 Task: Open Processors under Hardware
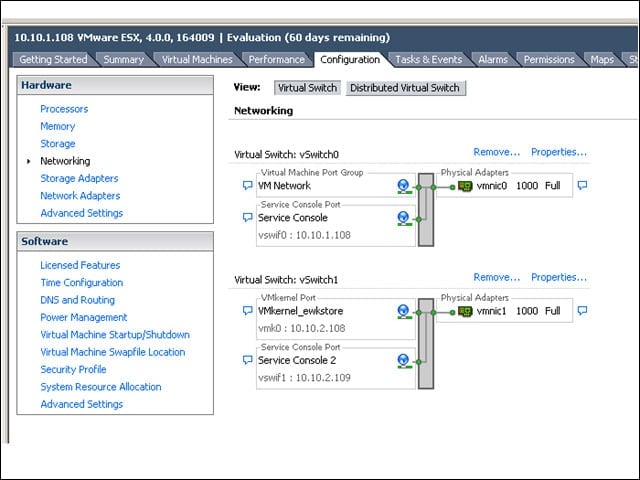64,109
